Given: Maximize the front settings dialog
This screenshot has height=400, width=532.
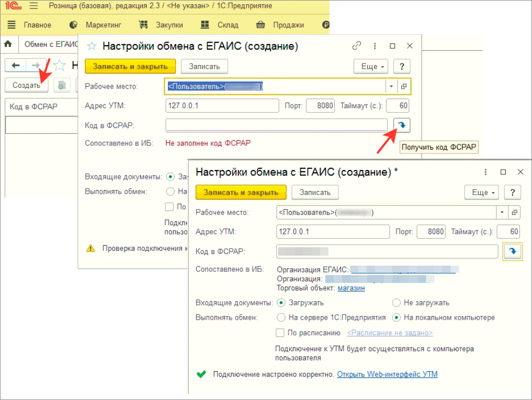Looking at the screenshot, I should coord(503,172).
